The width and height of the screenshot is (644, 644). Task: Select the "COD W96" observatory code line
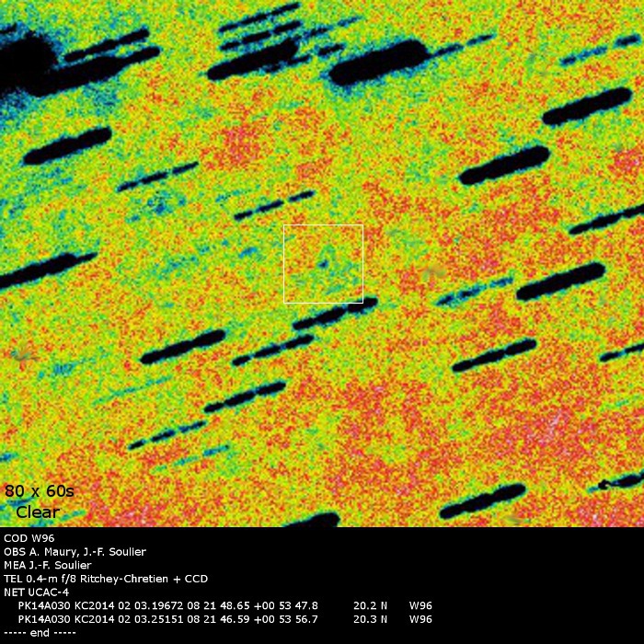pos(29,538)
